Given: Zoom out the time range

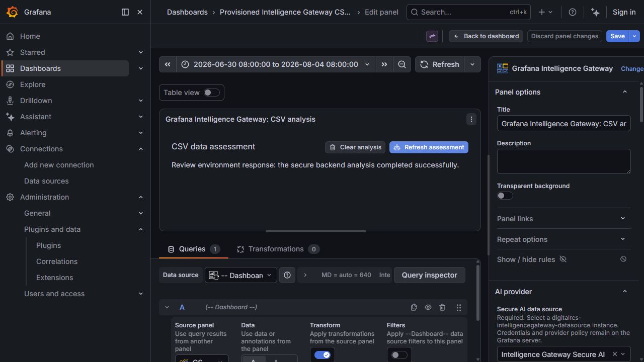Looking at the screenshot, I should 402,64.
